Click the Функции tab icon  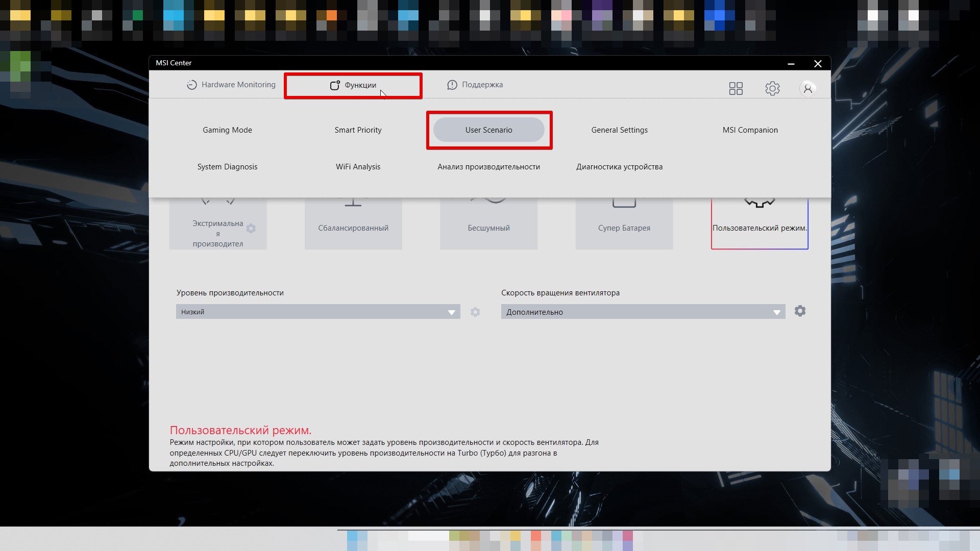click(x=335, y=85)
